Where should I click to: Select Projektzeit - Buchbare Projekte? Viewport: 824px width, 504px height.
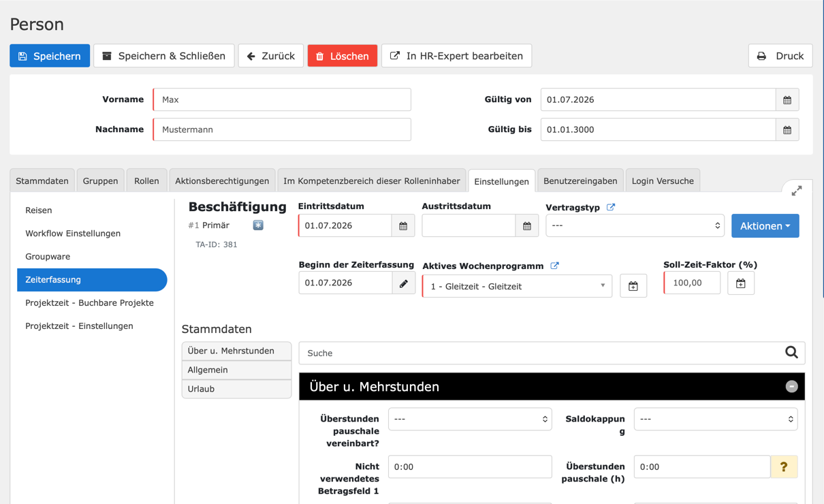click(x=92, y=303)
